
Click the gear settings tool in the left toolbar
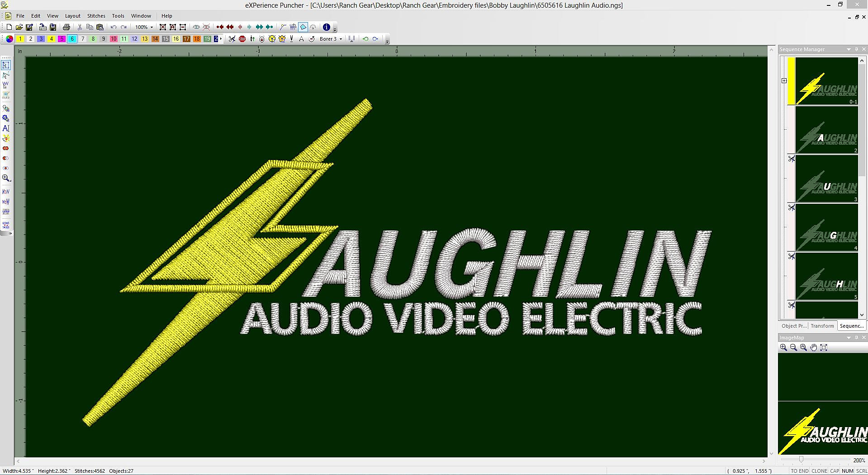click(6, 118)
